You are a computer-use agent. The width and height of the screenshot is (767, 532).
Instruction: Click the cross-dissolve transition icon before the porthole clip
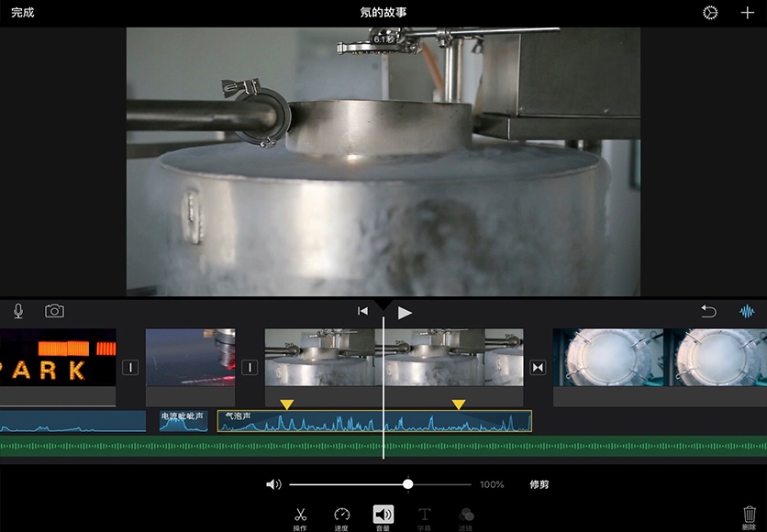(539, 368)
